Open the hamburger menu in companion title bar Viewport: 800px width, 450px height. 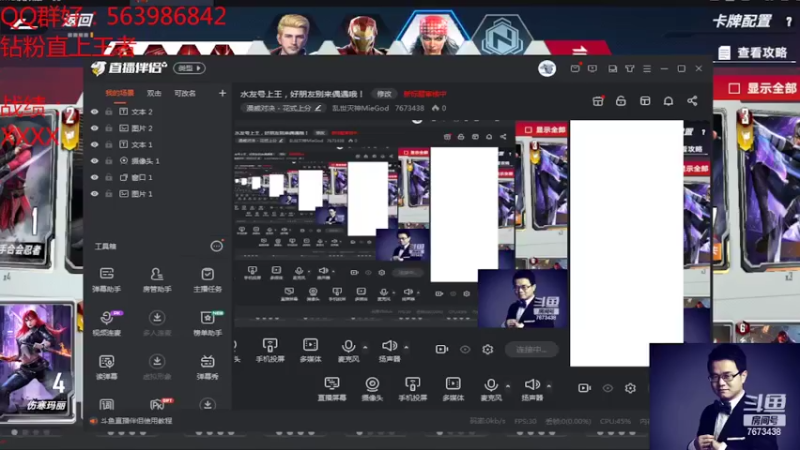tap(647, 68)
